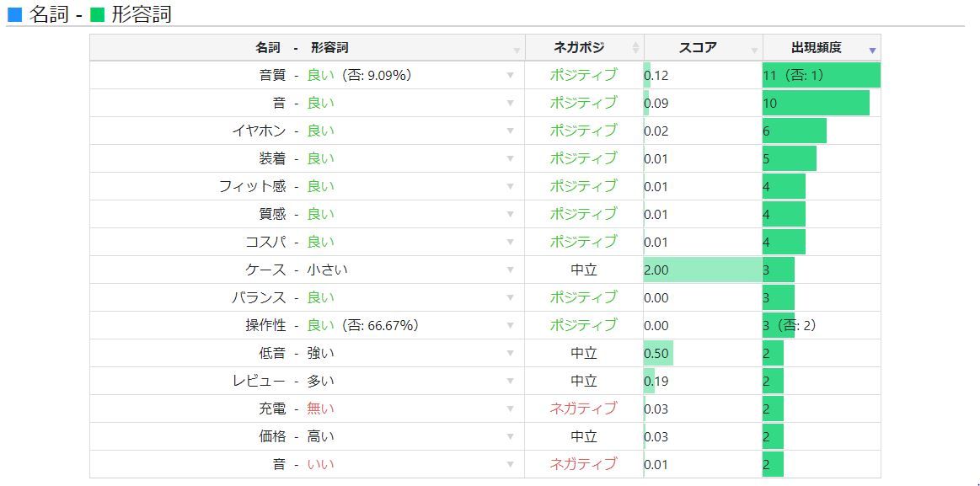Sort table by 出現頻度 column header
The image size is (980, 486).
[x=816, y=48]
